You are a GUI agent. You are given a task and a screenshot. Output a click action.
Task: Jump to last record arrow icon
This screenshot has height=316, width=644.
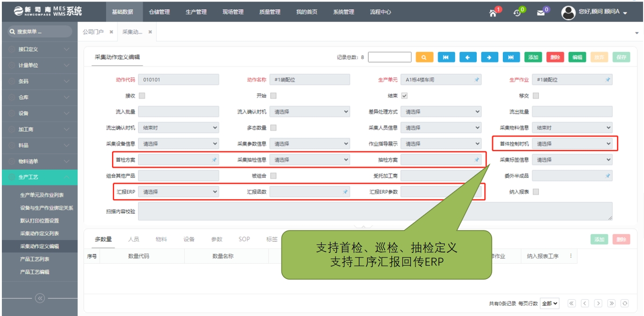click(x=511, y=57)
